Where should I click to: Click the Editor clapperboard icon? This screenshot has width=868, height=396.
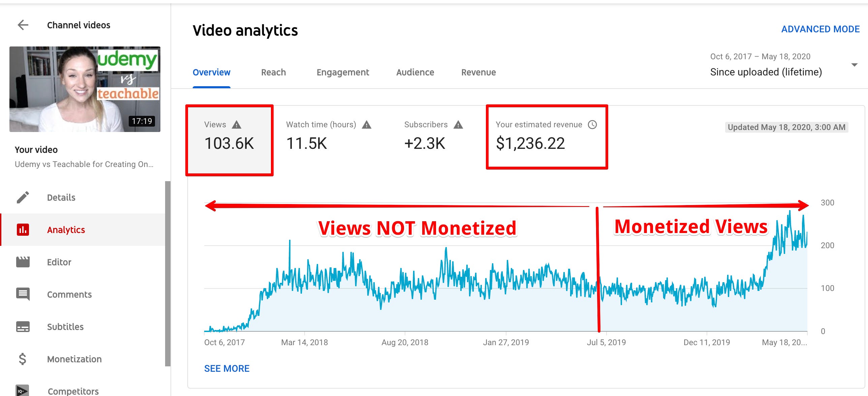coord(23,262)
